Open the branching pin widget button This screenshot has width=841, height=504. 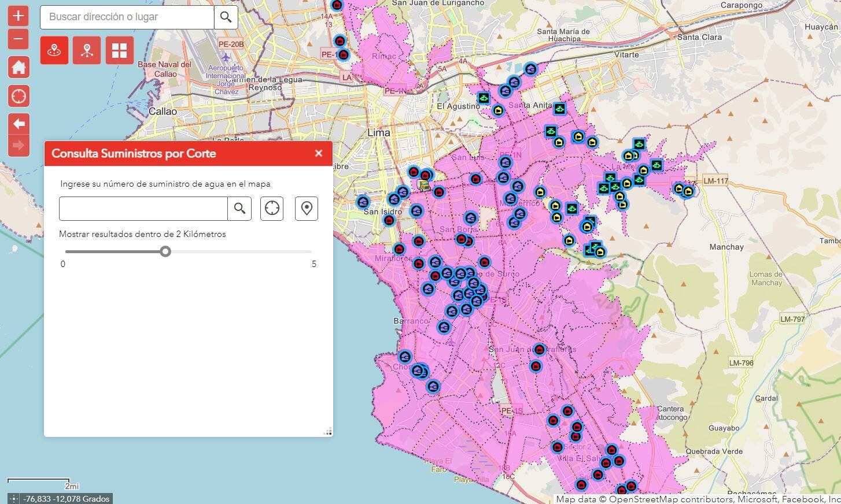[87, 50]
